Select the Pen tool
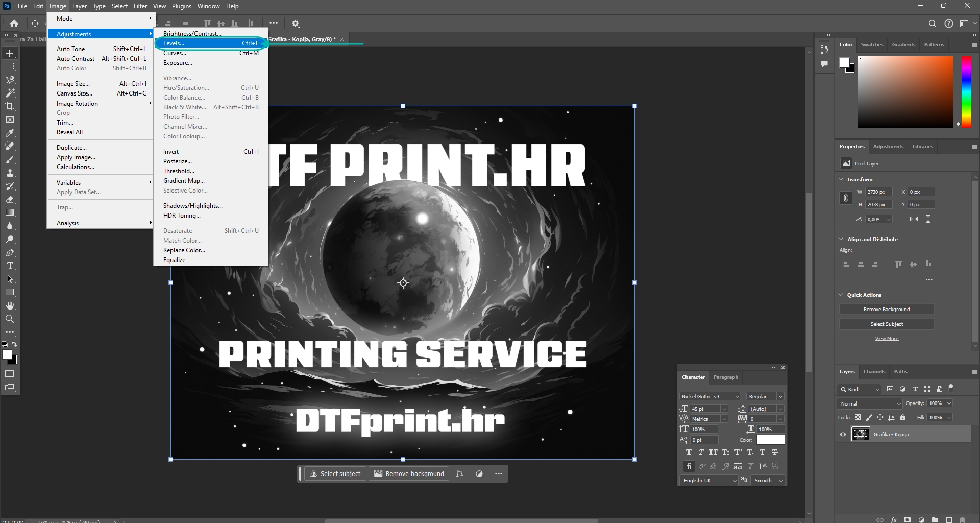This screenshot has height=523, width=980. click(x=10, y=253)
